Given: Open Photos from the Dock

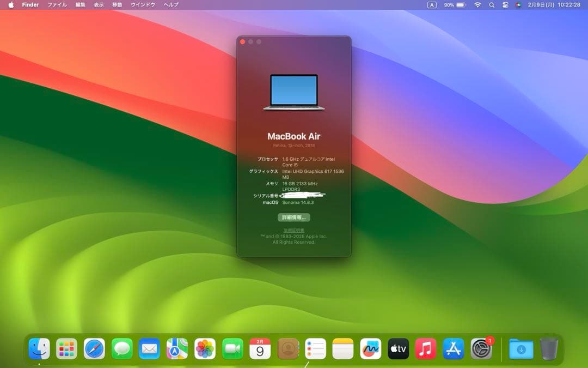Looking at the screenshot, I should 205,347.
